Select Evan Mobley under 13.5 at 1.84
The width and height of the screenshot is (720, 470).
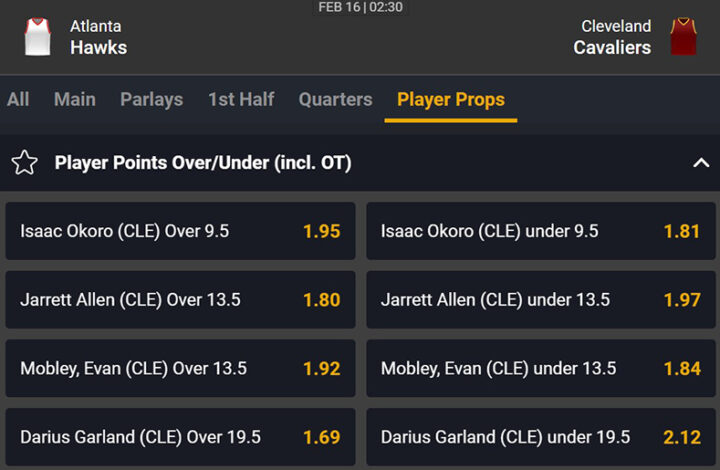point(540,368)
